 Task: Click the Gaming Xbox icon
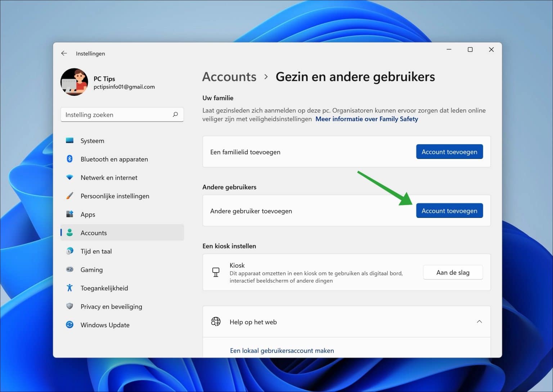70,269
